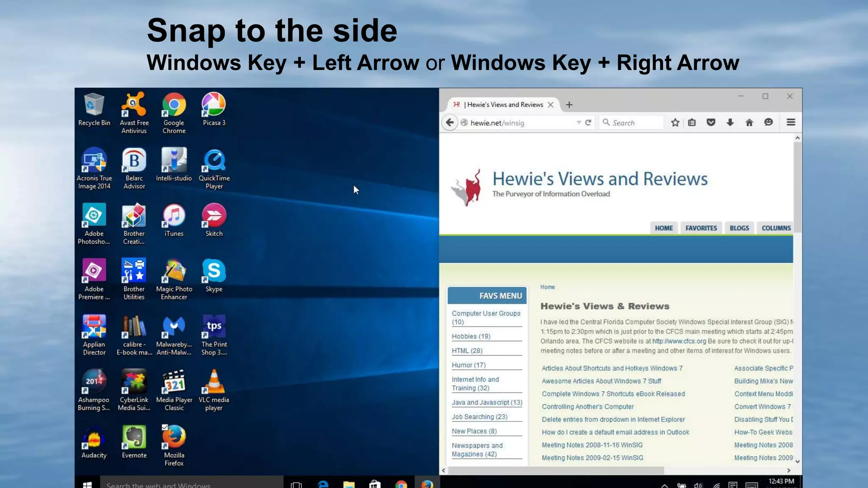Screen dimensions: 868x488
Task: Open BLOGS site navigation tab
Action: 739,228
